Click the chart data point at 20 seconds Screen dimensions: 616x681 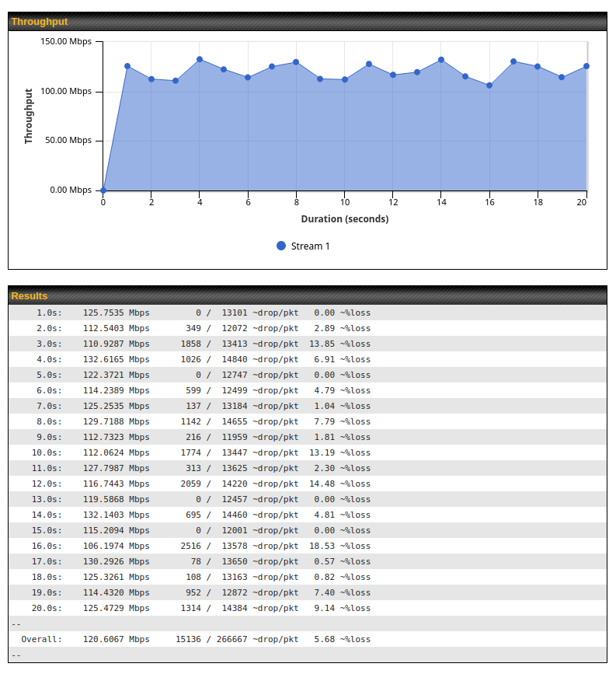586,66
